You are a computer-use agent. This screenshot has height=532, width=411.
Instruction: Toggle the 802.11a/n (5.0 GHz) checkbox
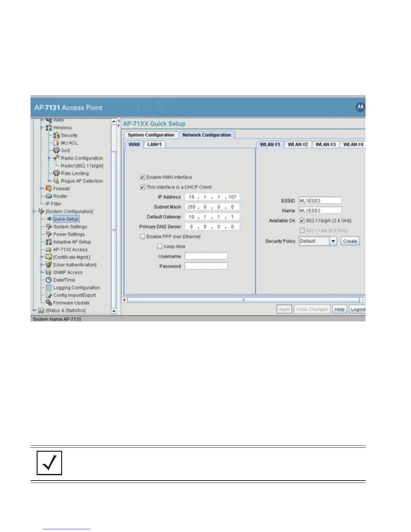click(302, 230)
